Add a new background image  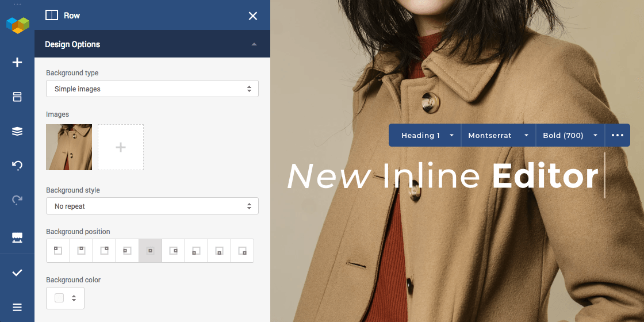click(x=121, y=148)
